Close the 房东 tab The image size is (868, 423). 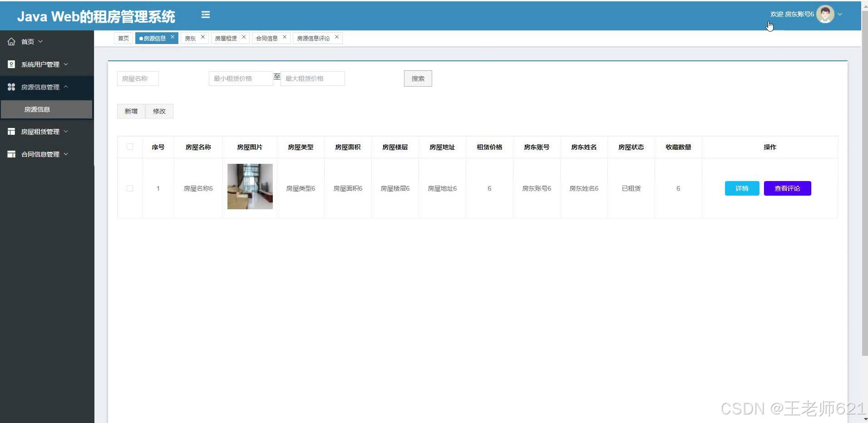pos(203,37)
